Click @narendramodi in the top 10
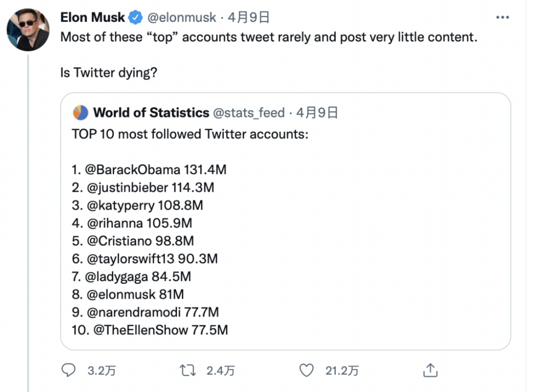534x392 pixels. [134, 312]
